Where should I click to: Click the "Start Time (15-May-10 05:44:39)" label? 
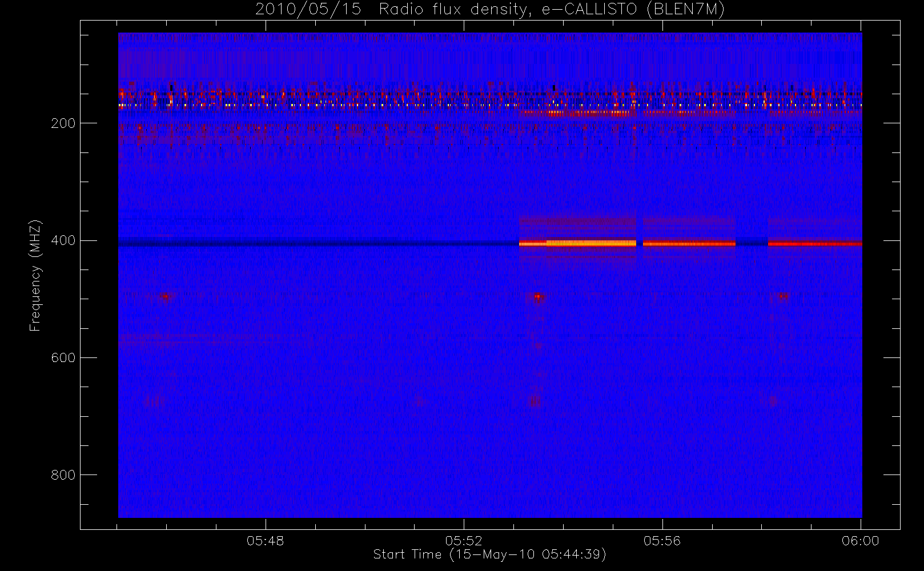click(x=489, y=554)
